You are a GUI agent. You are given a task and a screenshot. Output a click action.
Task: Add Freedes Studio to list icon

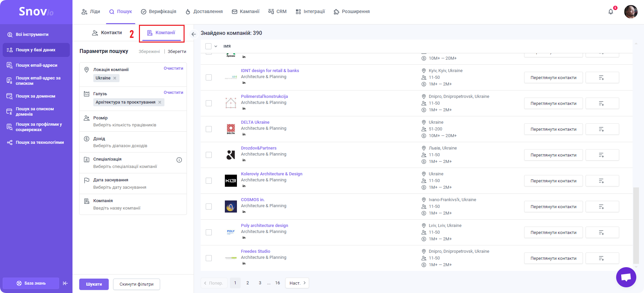pos(602,258)
